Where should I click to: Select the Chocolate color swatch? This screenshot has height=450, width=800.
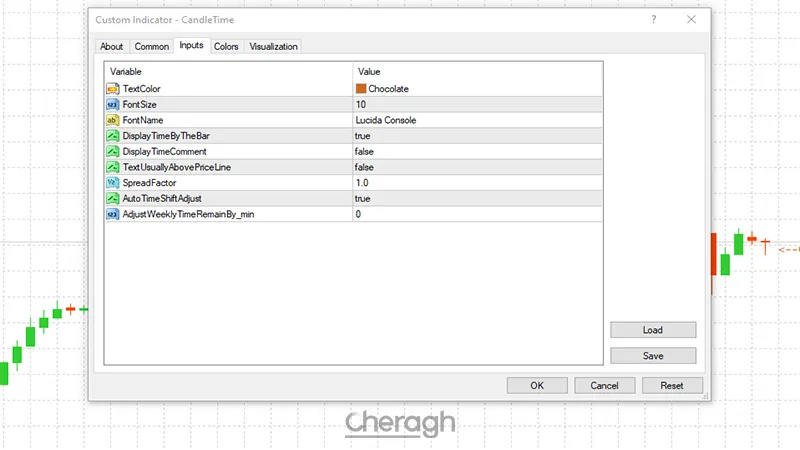click(x=361, y=88)
